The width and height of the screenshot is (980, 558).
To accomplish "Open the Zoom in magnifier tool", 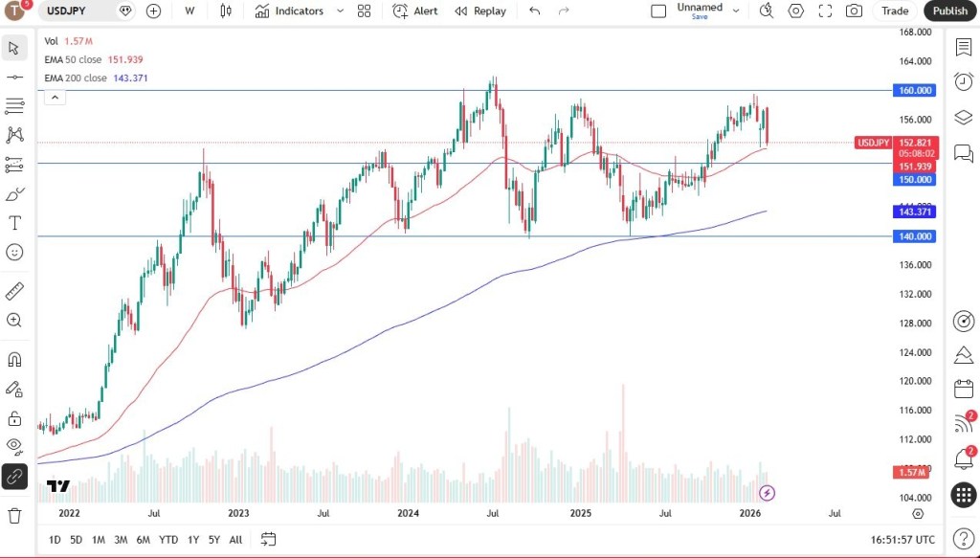I will (x=14, y=321).
